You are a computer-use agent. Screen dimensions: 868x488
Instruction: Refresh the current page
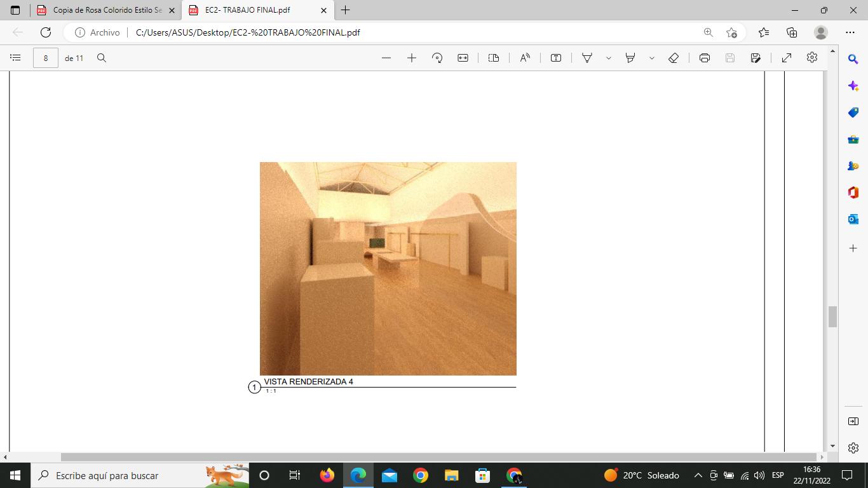[46, 32]
